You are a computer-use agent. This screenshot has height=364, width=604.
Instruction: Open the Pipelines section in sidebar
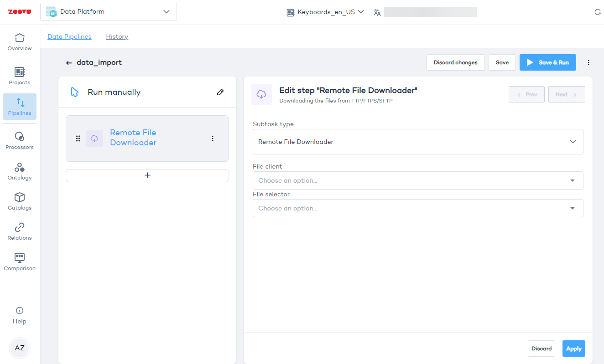(x=19, y=107)
